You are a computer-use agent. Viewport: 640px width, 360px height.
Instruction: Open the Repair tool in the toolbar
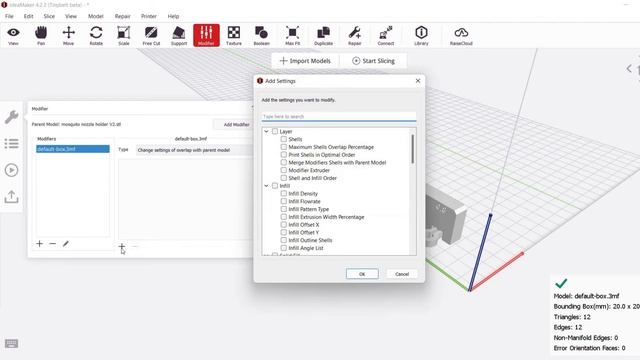(354, 36)
